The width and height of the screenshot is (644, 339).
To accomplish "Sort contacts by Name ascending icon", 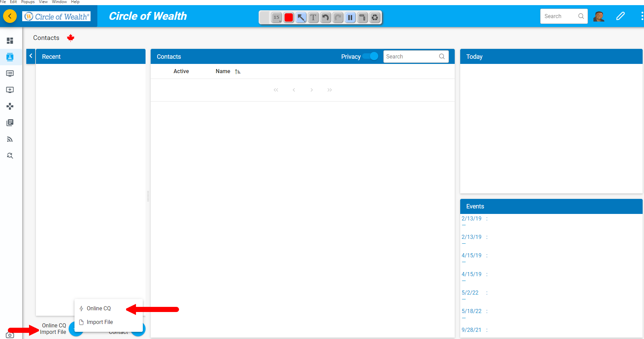I will pyautogui.click(x=238, y=71).
